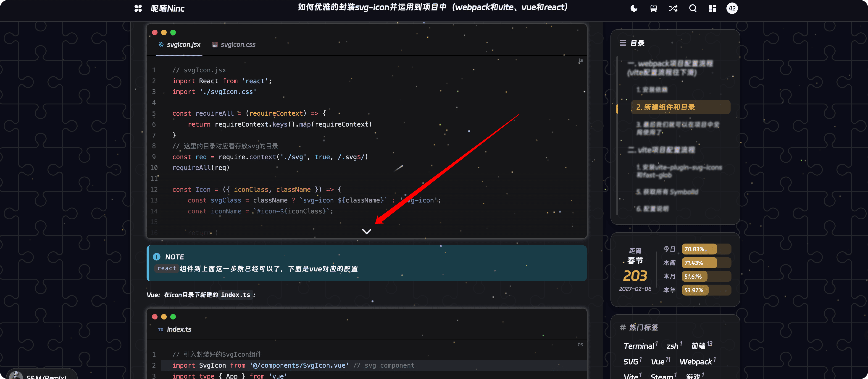Open the Vue tag
Viewport: 868px width, 379px height.
[x=660, y=361]
